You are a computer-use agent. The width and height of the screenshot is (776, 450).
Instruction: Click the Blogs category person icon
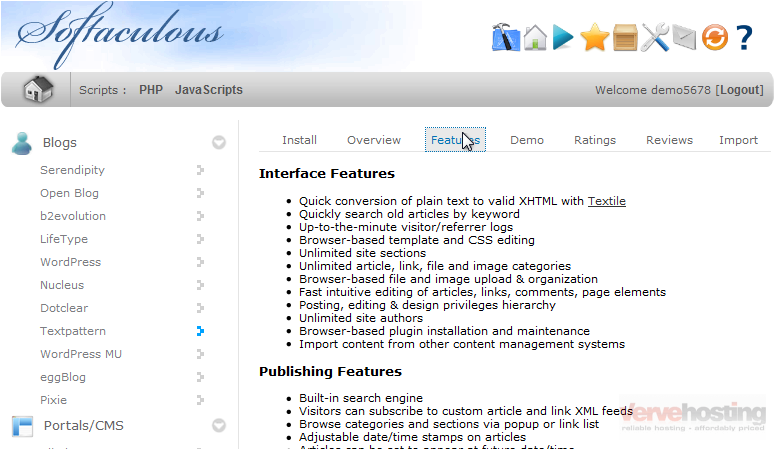22,143
